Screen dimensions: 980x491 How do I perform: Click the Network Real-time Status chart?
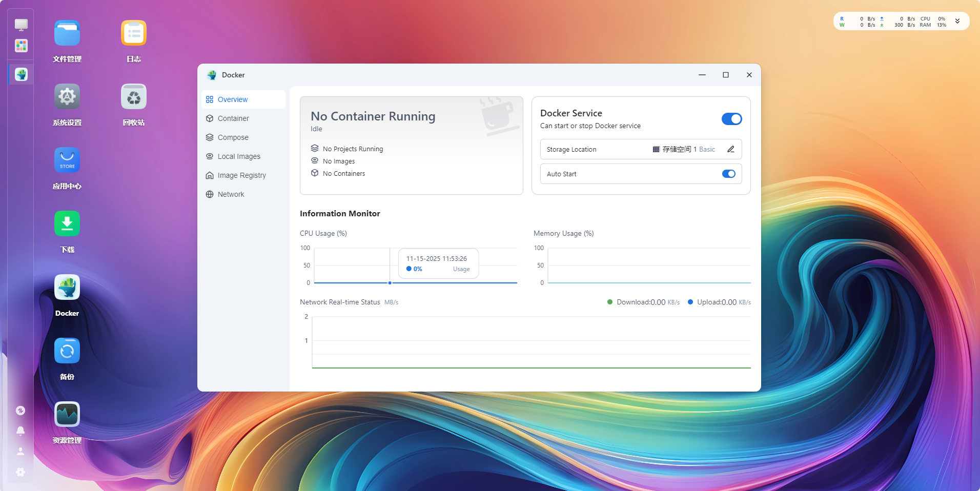coord(532,342)
